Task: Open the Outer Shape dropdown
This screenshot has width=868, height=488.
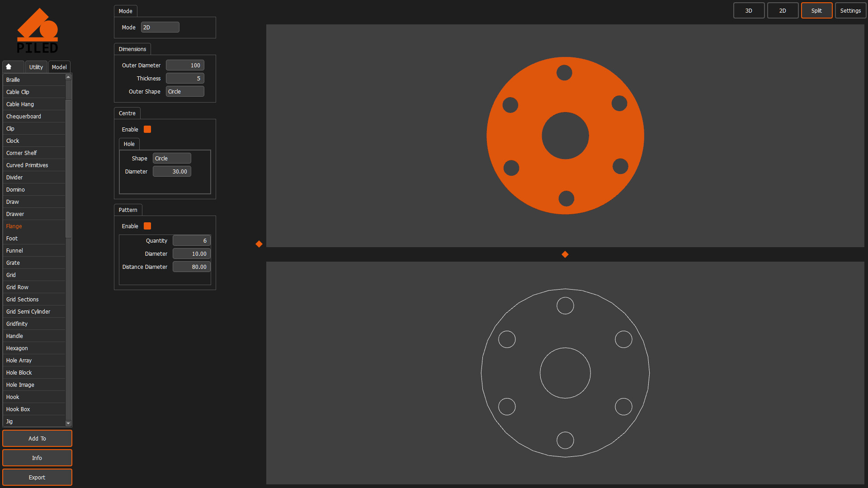Action: (185, 91)
